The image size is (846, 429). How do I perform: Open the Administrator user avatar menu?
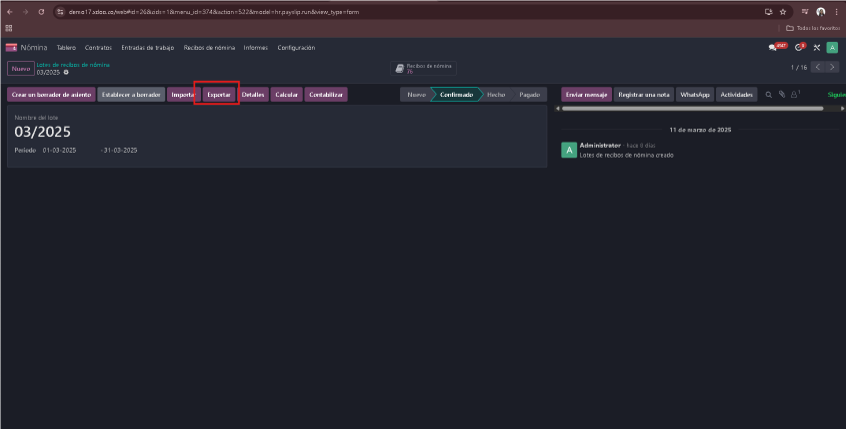tap(832, 47)
